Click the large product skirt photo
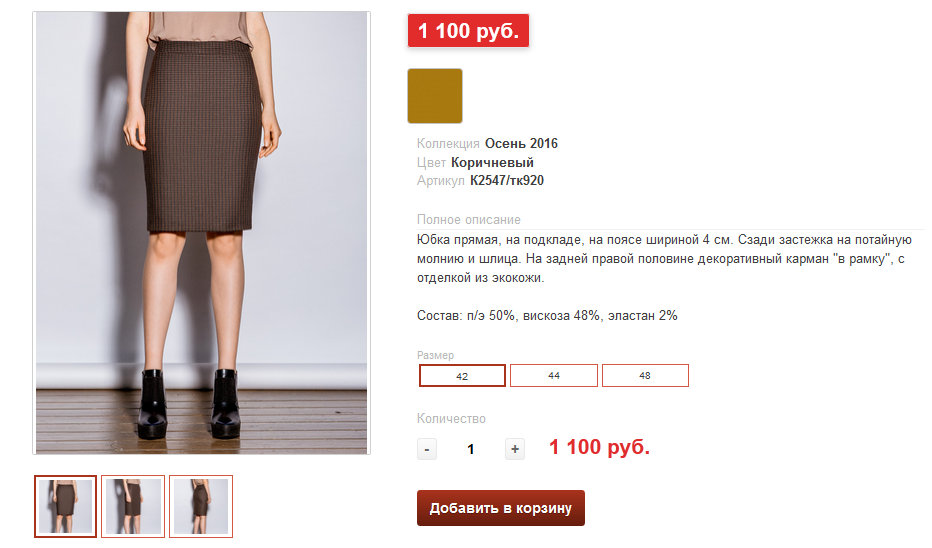Viewport: 932px width, 548px height. click(x=201, y=233)
